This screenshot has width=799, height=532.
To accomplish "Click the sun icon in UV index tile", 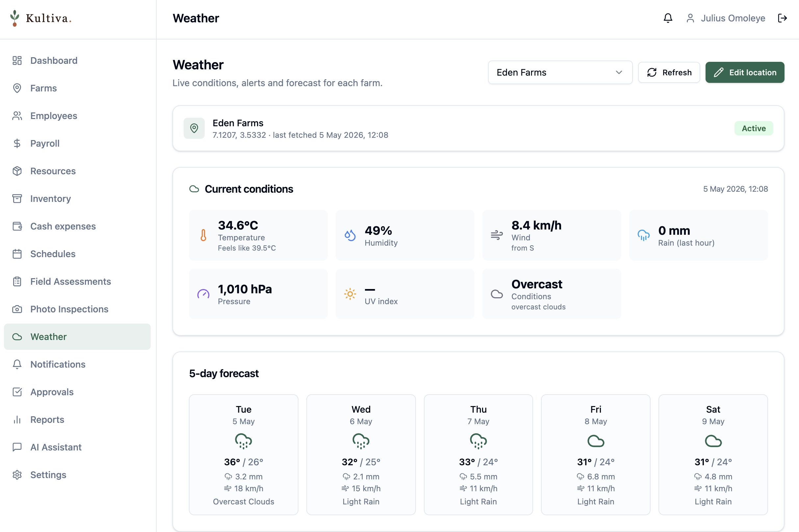I will point(350,294).
